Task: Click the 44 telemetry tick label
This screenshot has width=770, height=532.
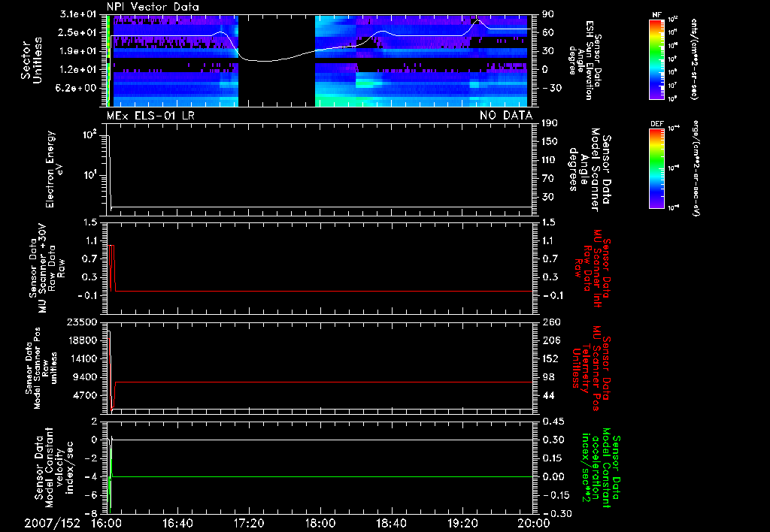Action: coord(548,395)
